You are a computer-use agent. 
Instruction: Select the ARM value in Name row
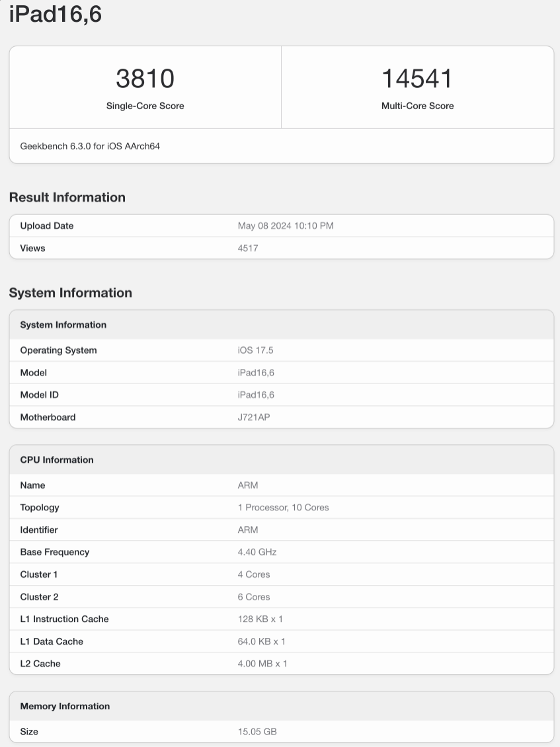248,485
